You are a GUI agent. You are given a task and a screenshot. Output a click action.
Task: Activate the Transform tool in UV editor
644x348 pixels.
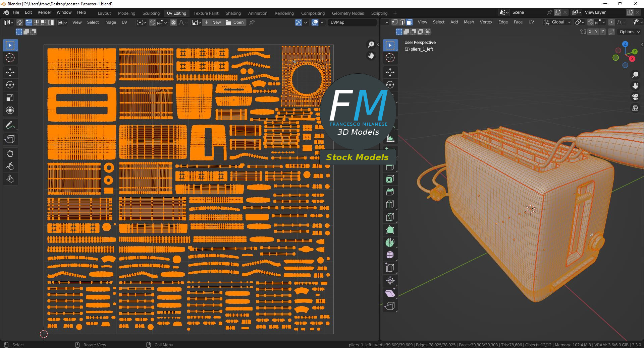coord(10,111)
